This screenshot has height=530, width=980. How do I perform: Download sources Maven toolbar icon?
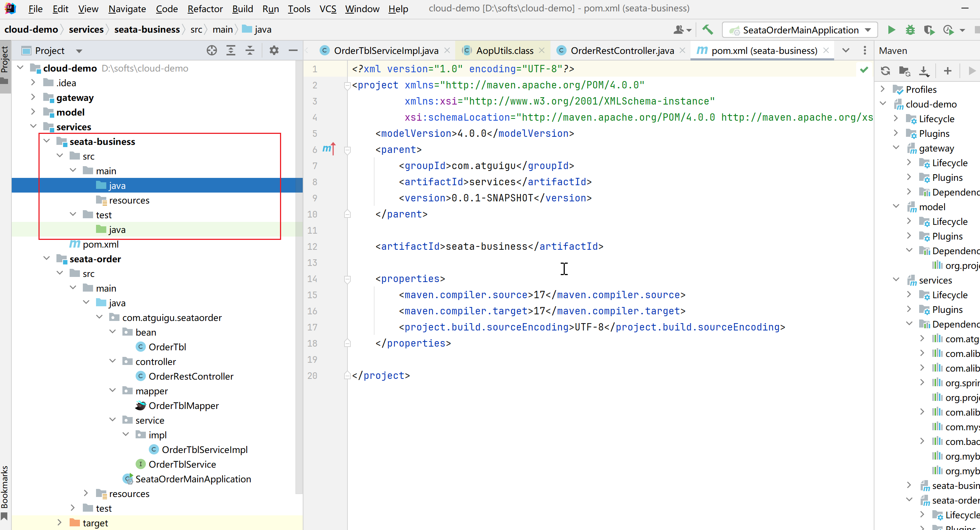pyautogui.click(x=924, y=71)
